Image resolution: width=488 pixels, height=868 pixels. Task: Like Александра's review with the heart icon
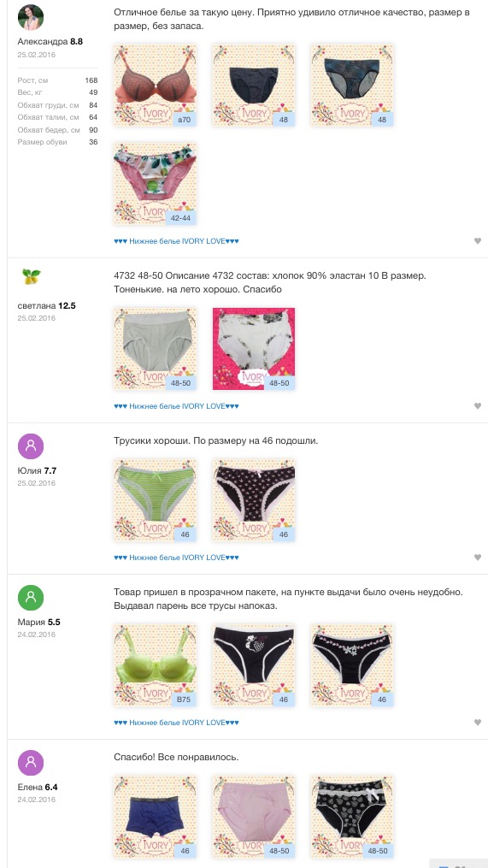tap(478, 241)
